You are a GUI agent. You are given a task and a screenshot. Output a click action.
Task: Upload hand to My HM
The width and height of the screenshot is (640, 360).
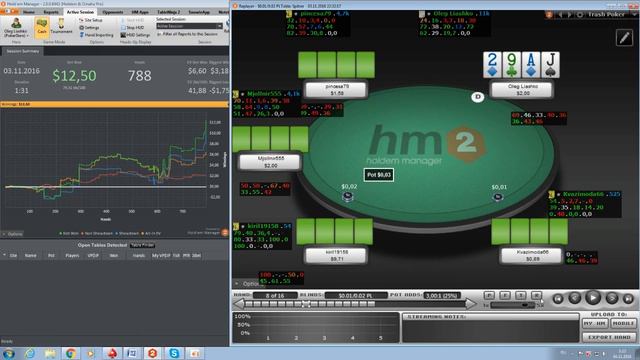595,323
